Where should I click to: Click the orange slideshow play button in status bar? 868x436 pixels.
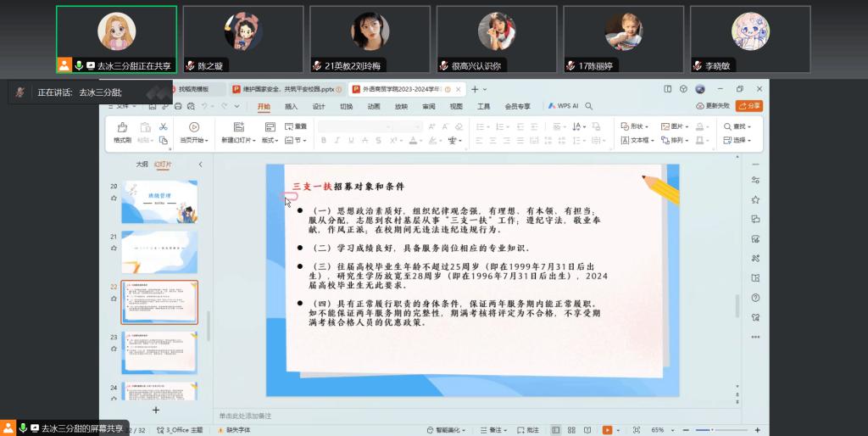click(607, 430)
